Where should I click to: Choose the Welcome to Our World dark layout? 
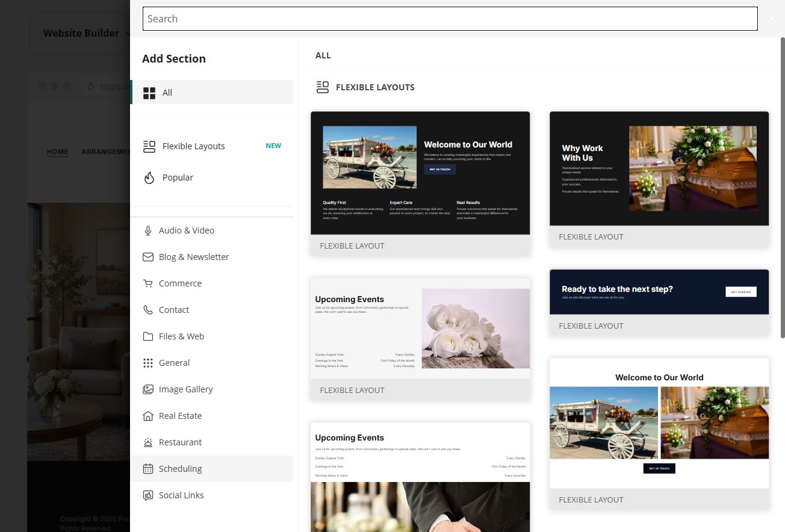point(420,173)
